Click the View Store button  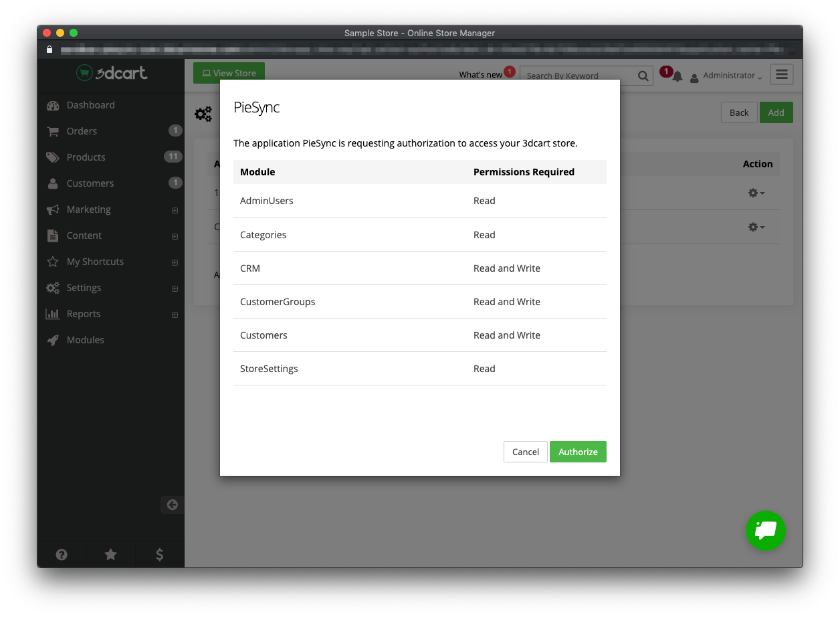point(229,73)
